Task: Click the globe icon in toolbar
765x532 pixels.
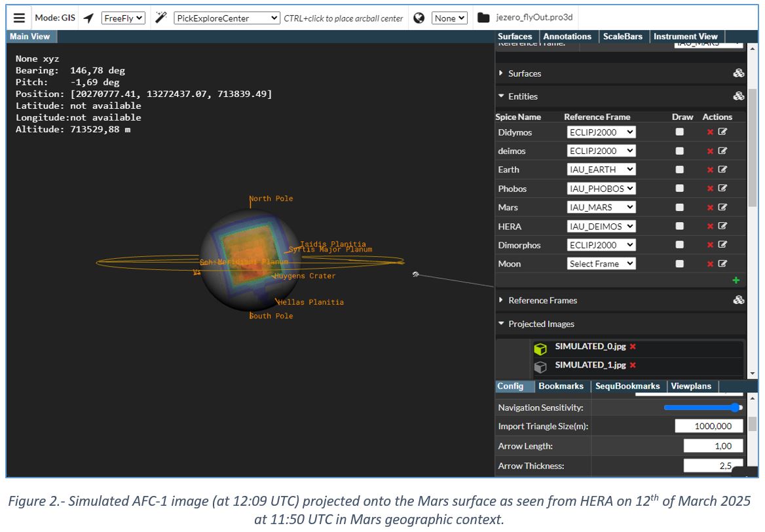Action: [419, 18]
